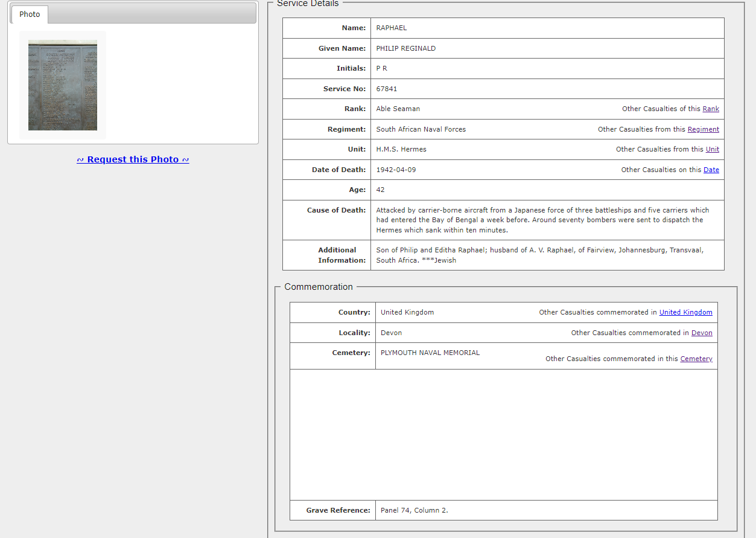Click the Cemetery field label
Viewport: 756px width, 538px height.
tap(351, 353)
